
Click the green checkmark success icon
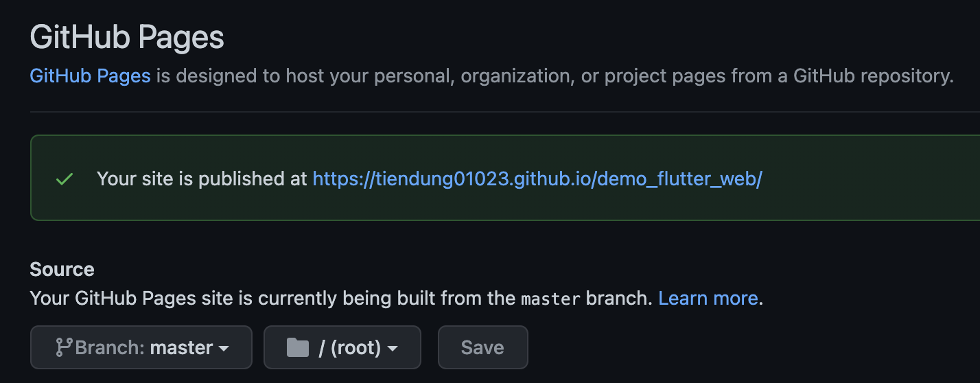point(65,179)
